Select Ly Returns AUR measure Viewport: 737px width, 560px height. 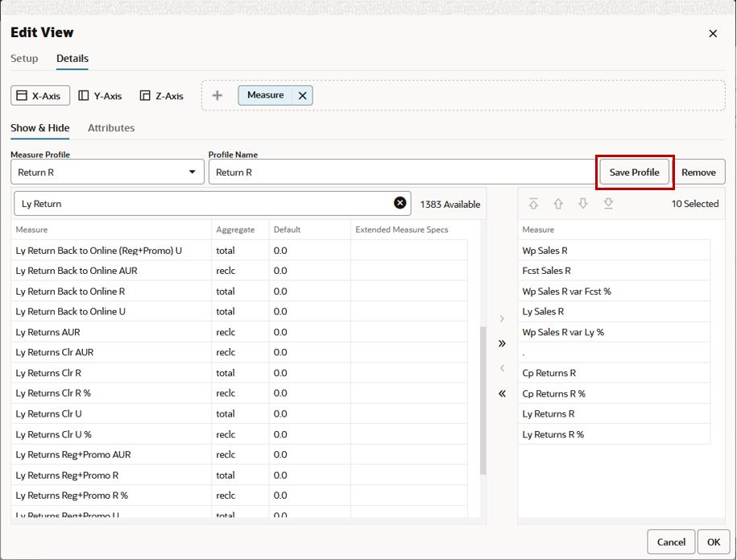pyautogui.click(x=239, y=333)
